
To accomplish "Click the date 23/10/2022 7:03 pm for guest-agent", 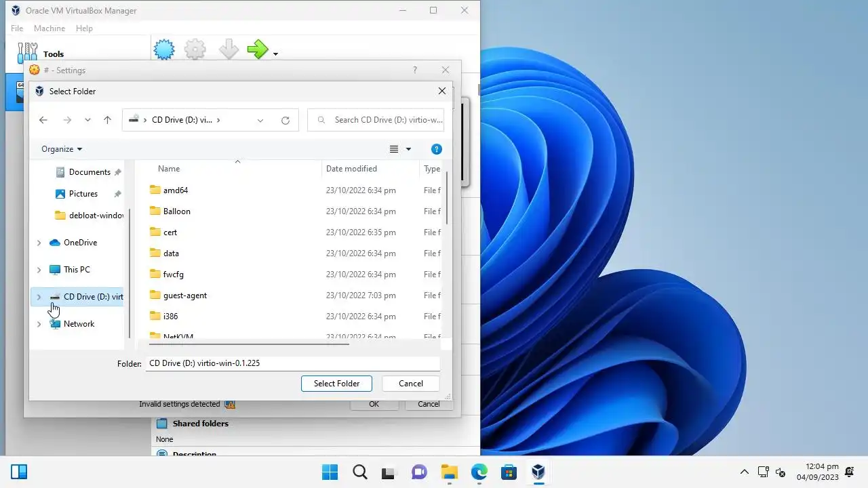I will tap(361, 296).
